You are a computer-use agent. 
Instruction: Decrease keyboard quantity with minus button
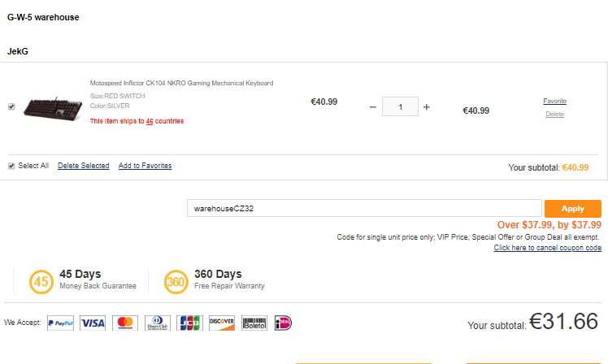[372, 107]
